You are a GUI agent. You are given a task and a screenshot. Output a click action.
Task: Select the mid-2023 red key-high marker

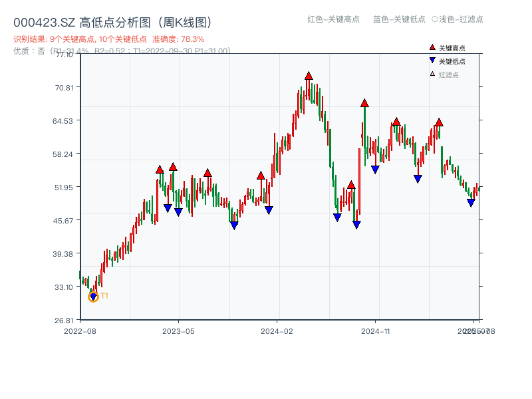pos(207,173)
